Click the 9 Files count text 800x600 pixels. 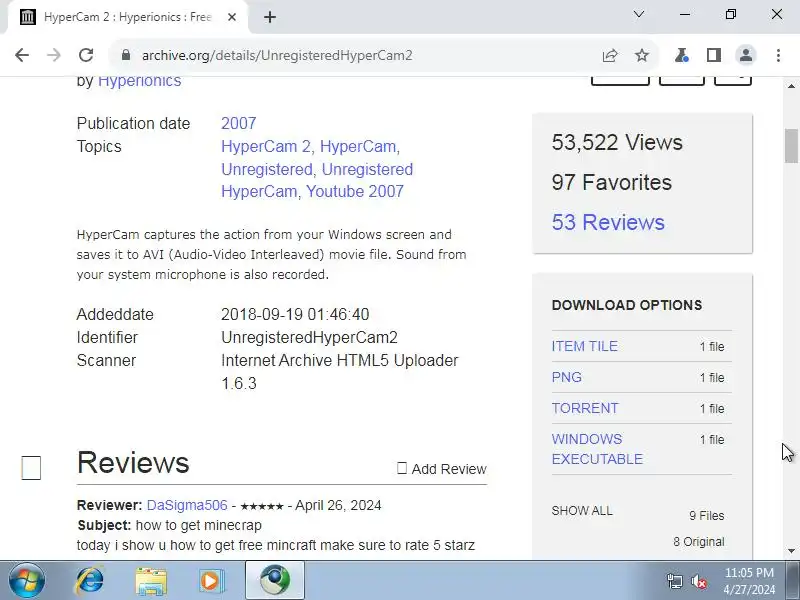[x=707, y=516]
